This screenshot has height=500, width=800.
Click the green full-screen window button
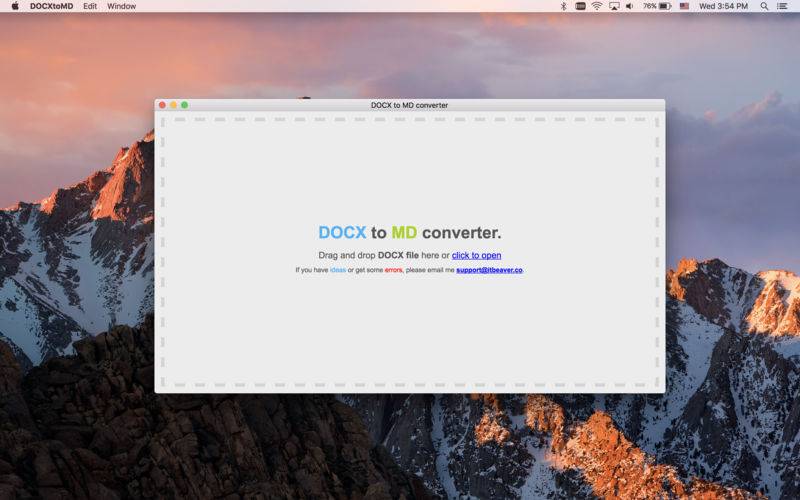[x=184, y=105]
